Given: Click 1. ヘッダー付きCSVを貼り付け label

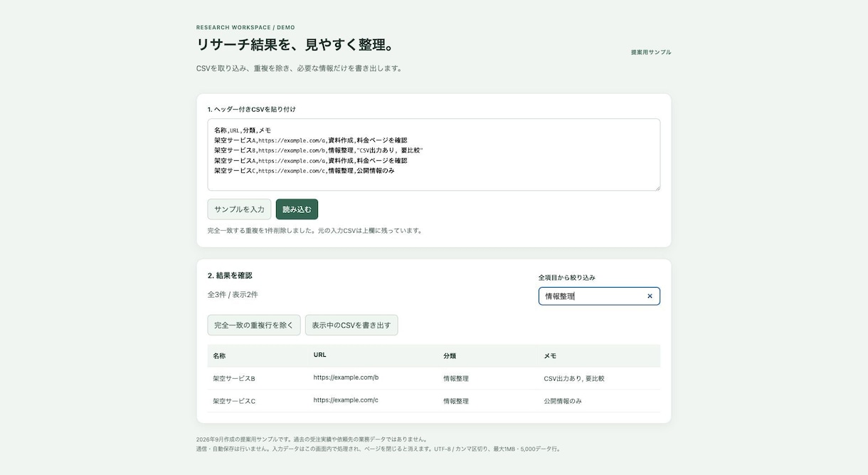Looking at the screenshot, I should point(252,109).
